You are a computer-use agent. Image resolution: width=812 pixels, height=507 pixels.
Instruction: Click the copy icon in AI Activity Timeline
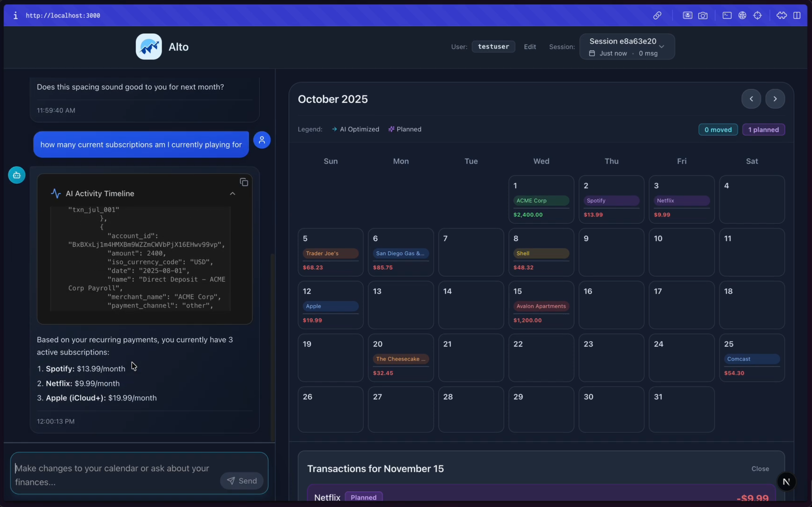(244, 182)
